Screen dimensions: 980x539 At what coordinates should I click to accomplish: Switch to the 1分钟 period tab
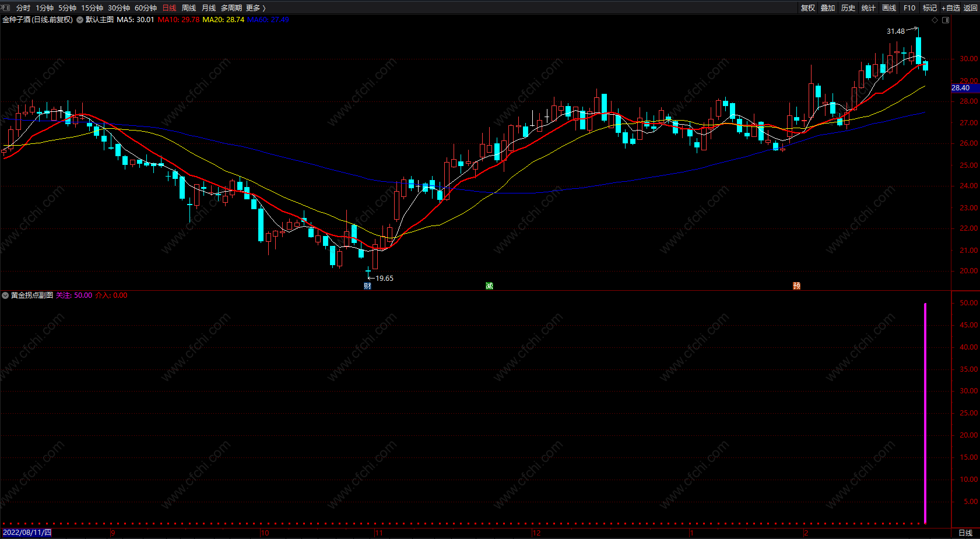(44, 8)
